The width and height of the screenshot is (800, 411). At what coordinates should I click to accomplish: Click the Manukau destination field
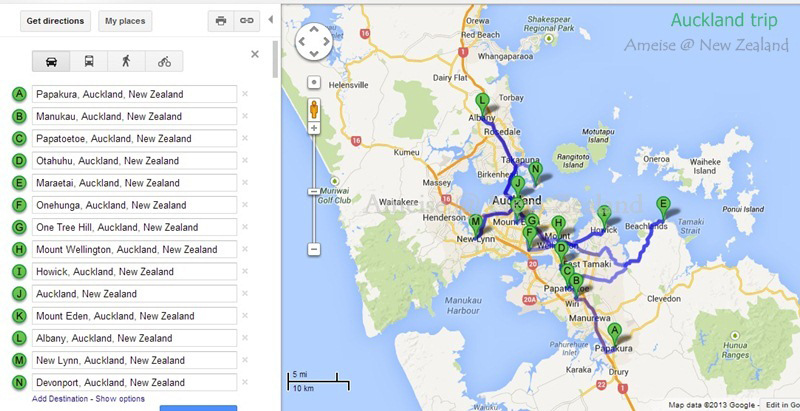coord(134,116)
